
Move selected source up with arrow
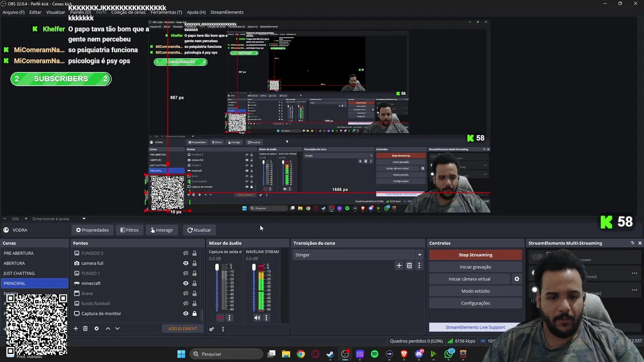tap(108, 328)
